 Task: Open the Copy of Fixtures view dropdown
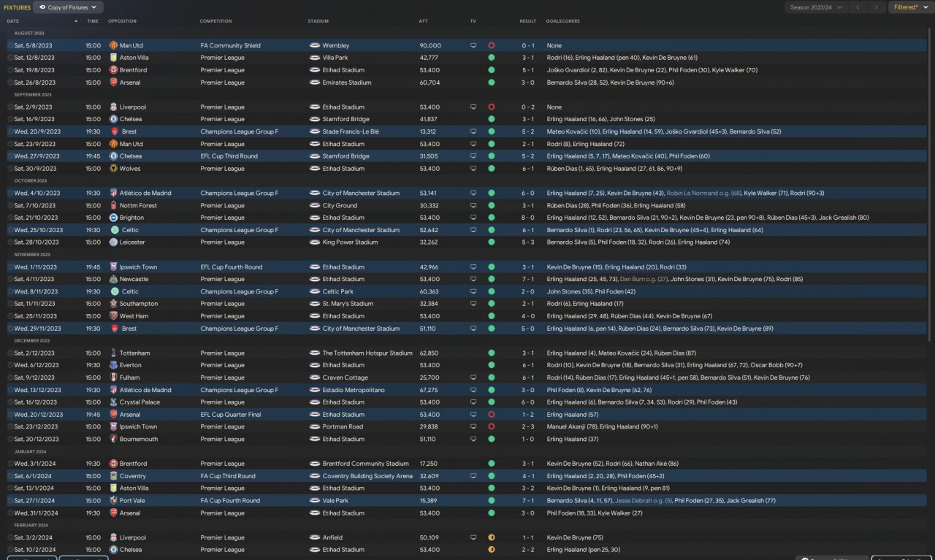(x=69, y=7)
